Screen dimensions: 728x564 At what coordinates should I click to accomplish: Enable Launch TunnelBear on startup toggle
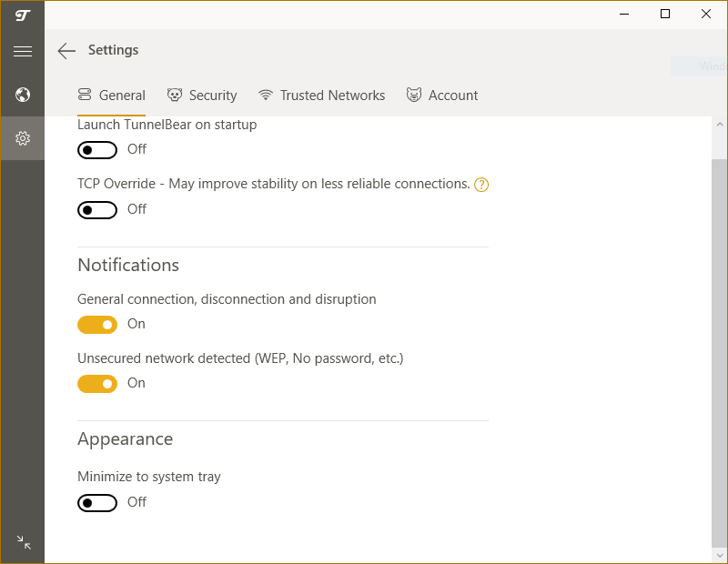pos(97,150)
